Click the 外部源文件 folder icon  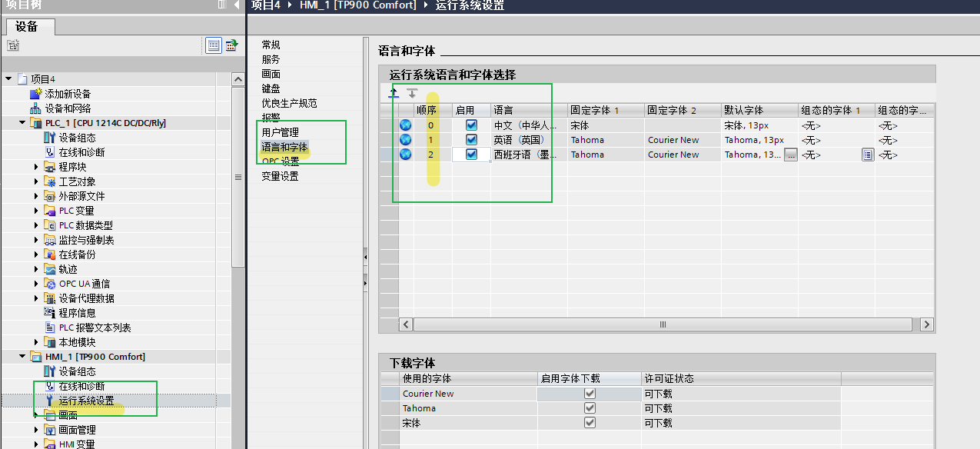[x=50, y=196]
